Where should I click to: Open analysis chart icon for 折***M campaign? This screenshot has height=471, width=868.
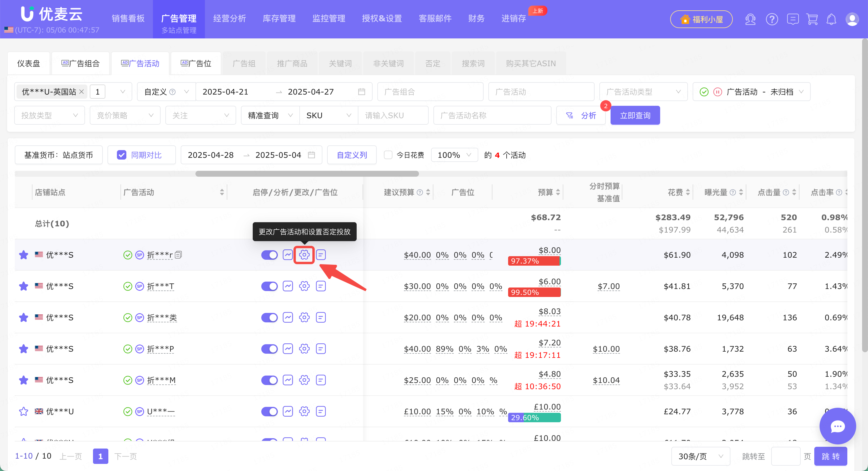[288, 380]
